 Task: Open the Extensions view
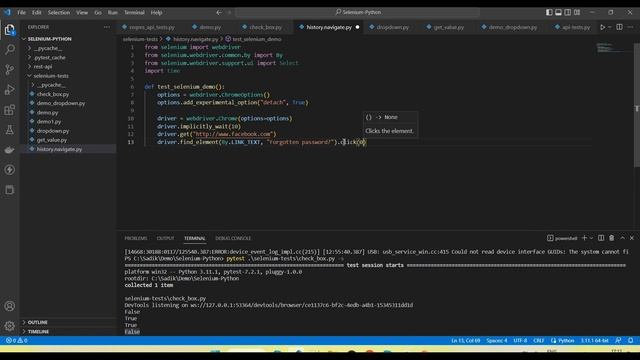pyautogui.click(x=10, y=109)
